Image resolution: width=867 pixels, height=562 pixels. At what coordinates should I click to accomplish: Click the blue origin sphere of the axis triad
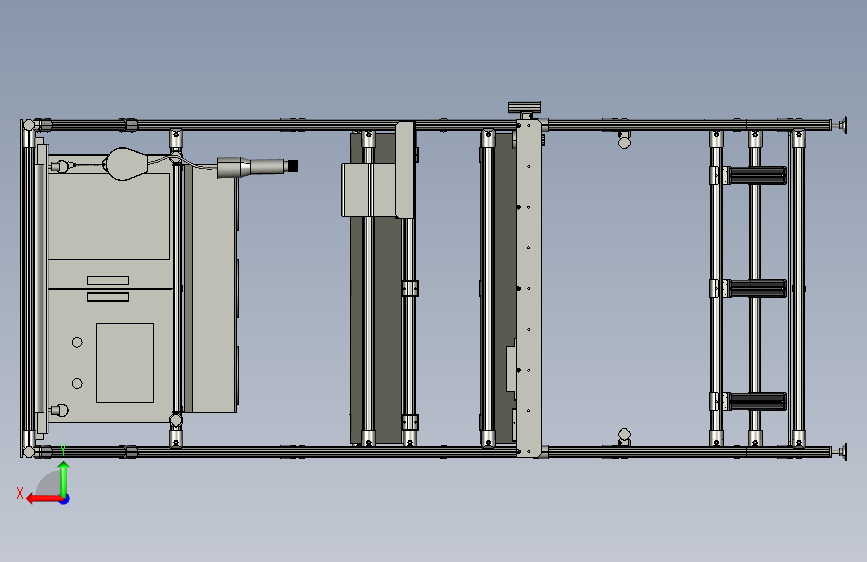pos(65,499)
